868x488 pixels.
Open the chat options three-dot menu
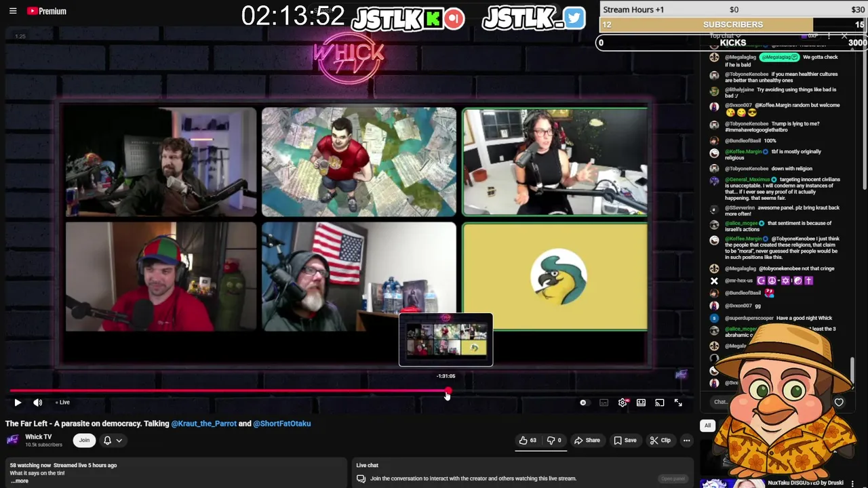(x=829, y=35)
